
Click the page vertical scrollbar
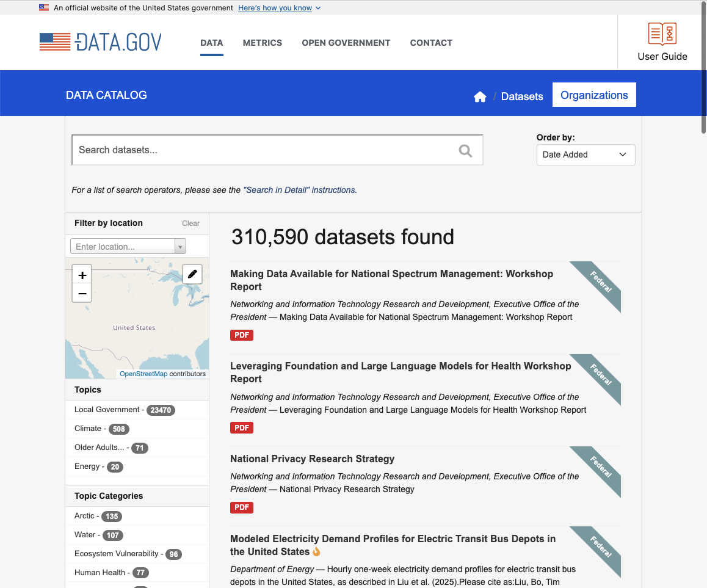click(x=703, y=67)
